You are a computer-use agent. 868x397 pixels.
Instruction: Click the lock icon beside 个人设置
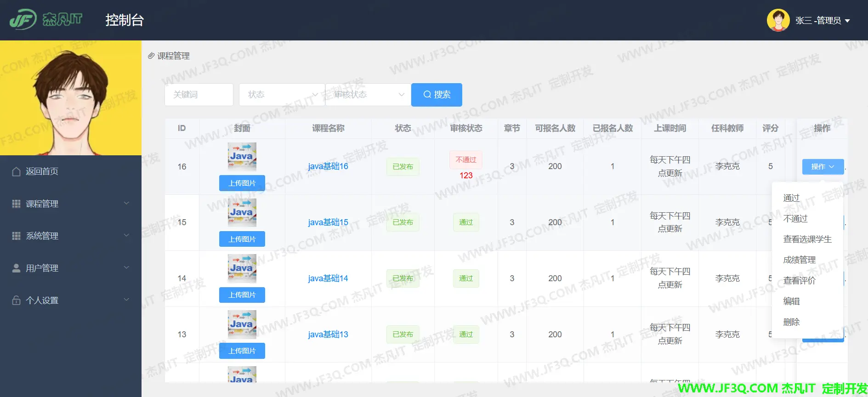click(x=16, y=300)
